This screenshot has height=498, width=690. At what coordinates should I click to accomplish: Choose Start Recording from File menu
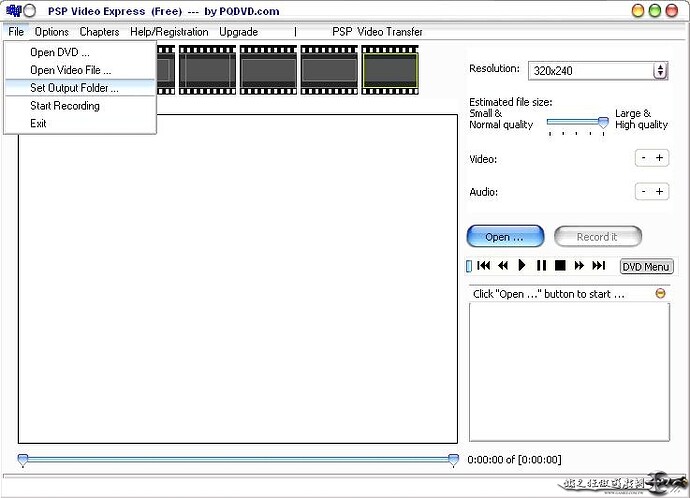[80, 106]
